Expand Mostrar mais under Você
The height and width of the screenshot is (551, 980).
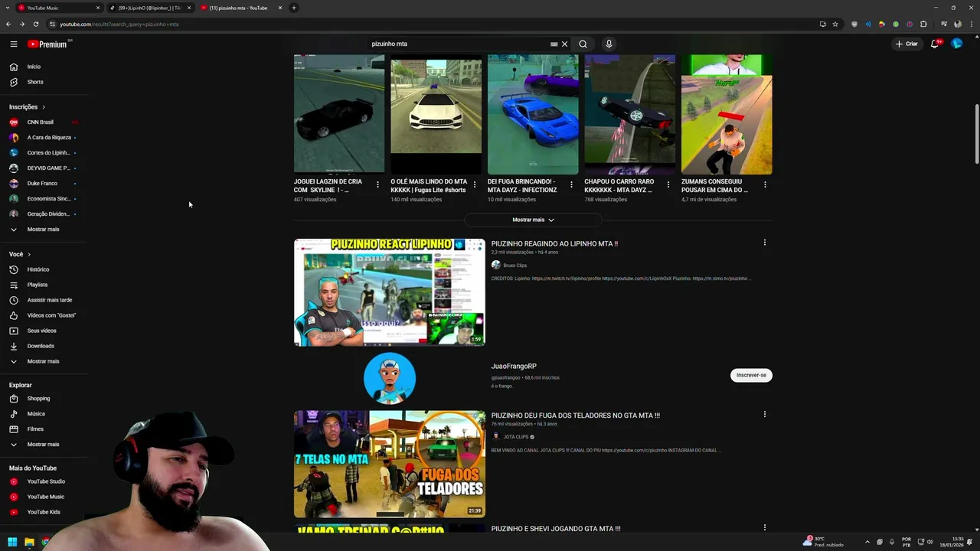(x=44, y=361)
